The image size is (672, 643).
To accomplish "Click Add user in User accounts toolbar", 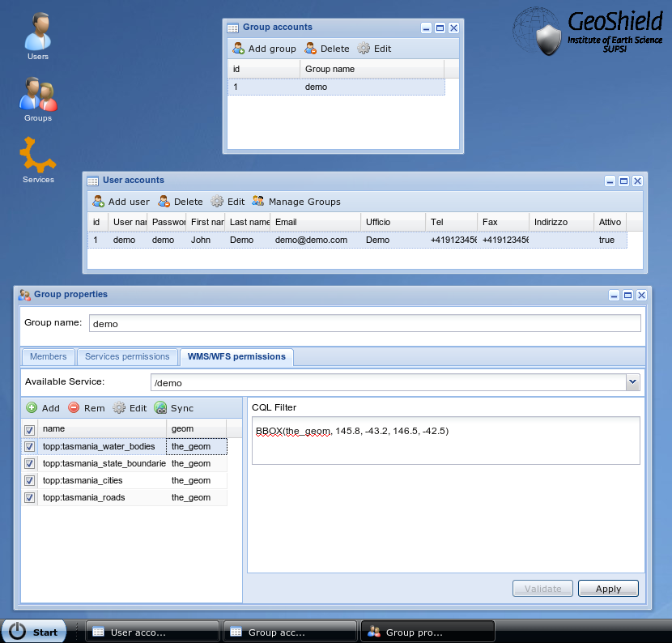I will [x=121, y=202].
